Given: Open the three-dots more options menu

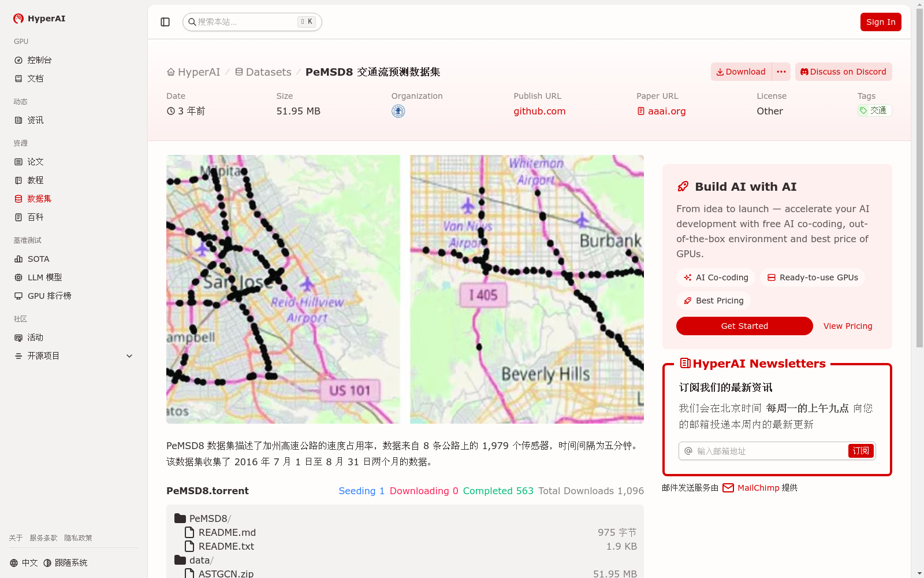Looking at the screenshot, I should (781, 72).
